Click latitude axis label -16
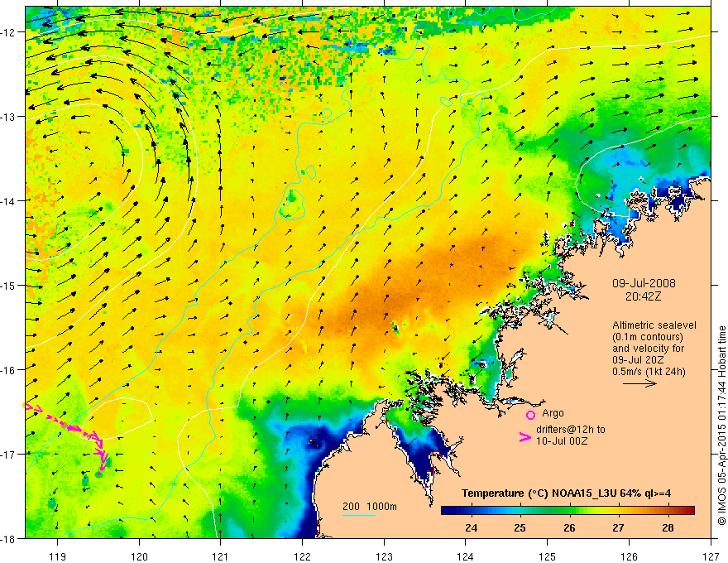Screen dimensions: 728x563 10,370
